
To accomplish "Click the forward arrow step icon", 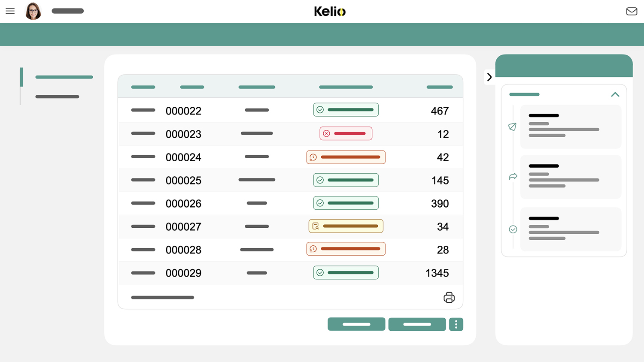I will 513,176.
